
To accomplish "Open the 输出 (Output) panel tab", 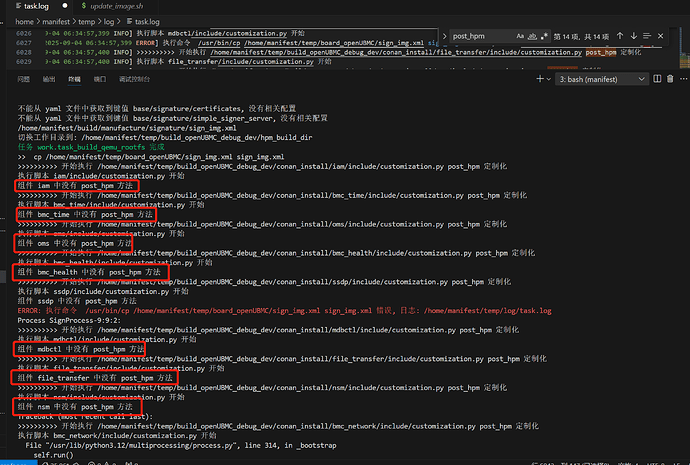I will 49,79.
